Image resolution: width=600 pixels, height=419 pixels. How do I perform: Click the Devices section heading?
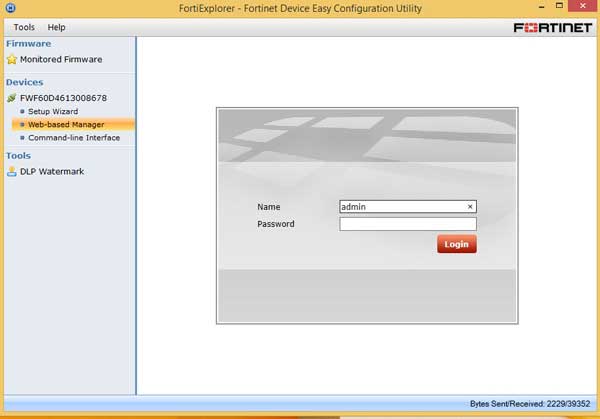pyautogui.click(x=24, y=82)
